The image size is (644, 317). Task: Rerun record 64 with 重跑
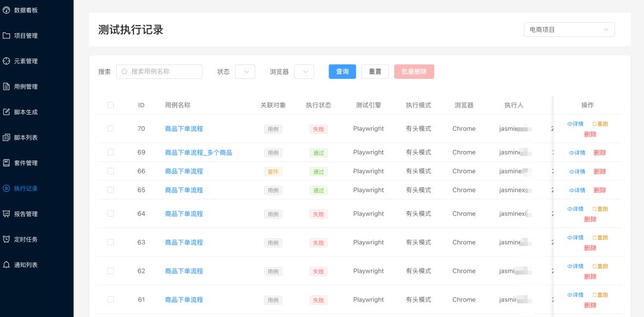pos(600,209)
